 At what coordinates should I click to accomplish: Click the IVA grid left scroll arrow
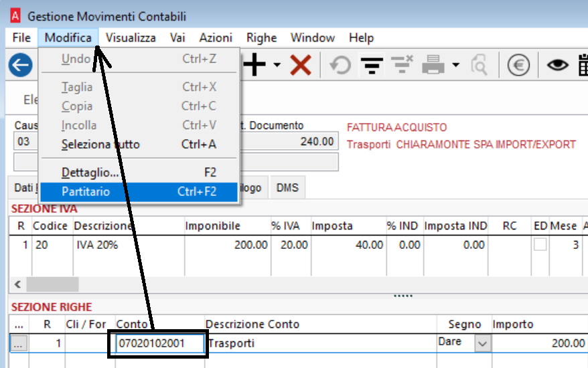[x=17, y=284]
